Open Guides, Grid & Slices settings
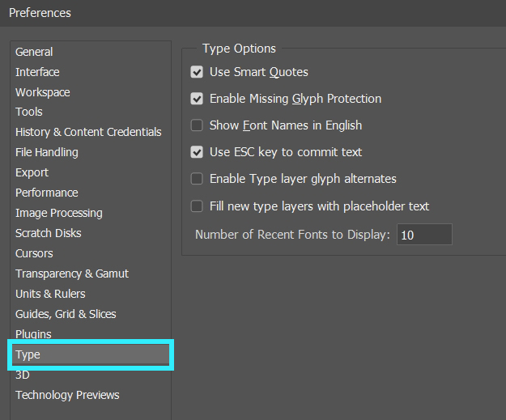Viewport: 506px width, 420px height. 66,314
